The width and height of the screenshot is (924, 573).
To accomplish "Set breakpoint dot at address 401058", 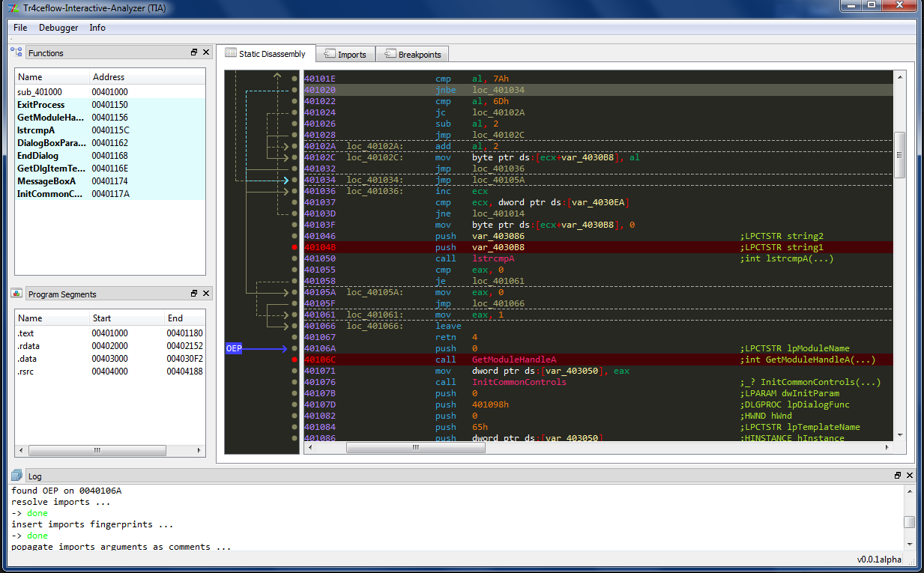I will pos(295,281).
